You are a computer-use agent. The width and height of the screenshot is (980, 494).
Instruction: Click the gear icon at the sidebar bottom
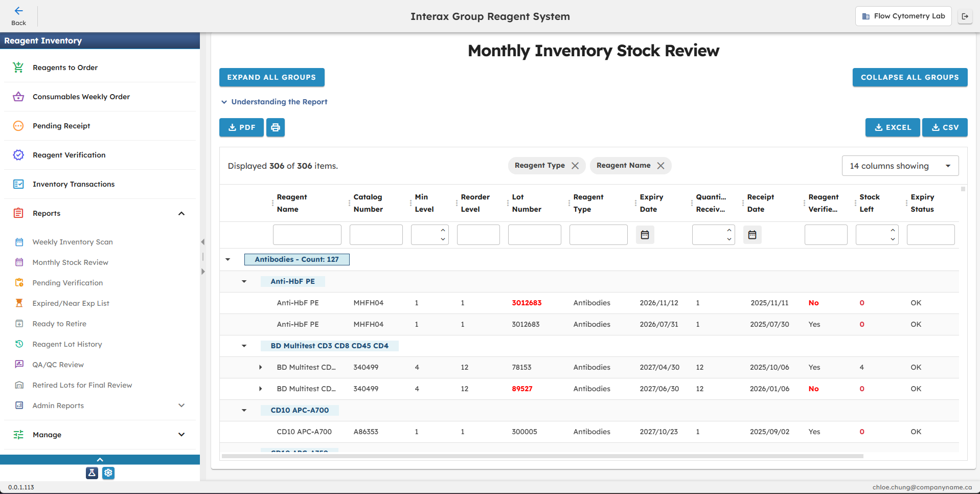click(108, 473)
